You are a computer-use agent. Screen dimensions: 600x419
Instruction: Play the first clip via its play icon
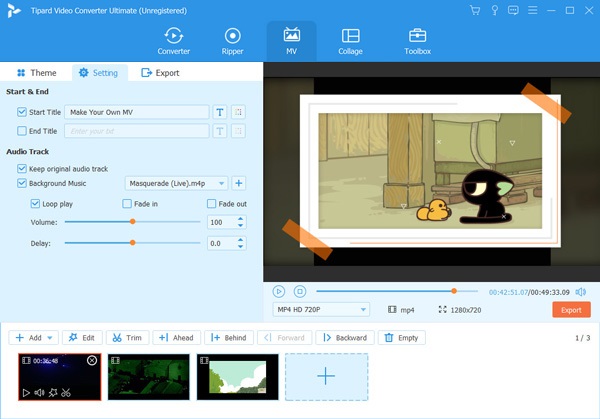(x=26, y=393)
